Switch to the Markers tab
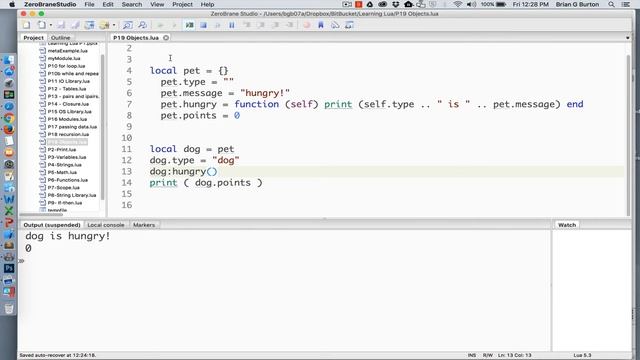The height and width of the screenshot is (360, 640). pos(144,225)
